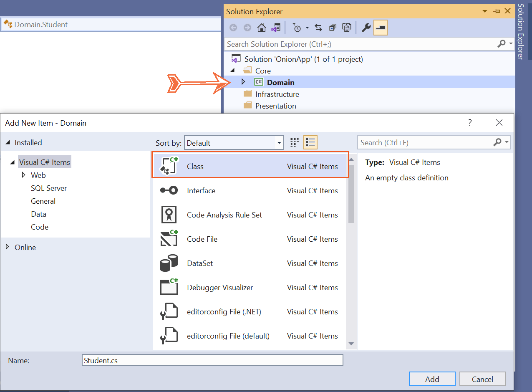Select Visual C# Items category

point(45,162)
